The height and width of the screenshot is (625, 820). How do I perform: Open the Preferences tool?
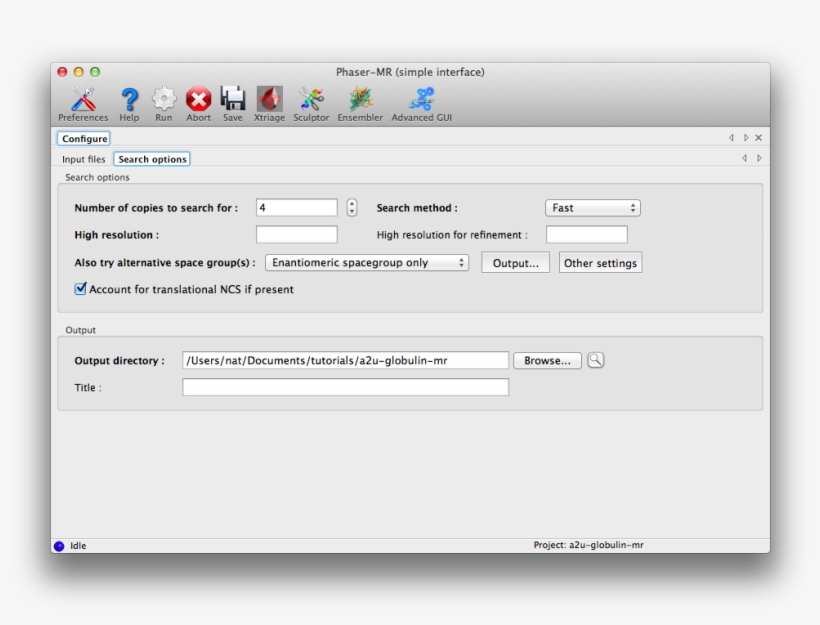coord(83,100)
